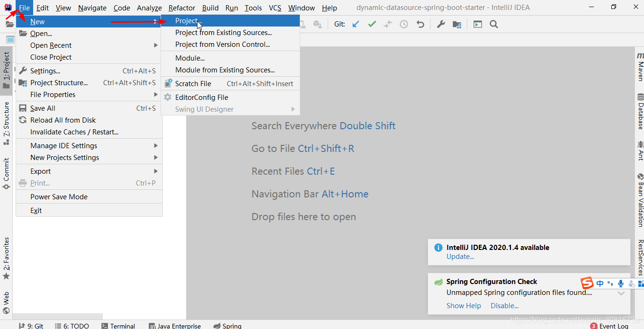The width and height of the screenshot is (644, 329).
Task: Open the Bean Validation tool window
Action: pyautogui.click(x=640, y=200)
